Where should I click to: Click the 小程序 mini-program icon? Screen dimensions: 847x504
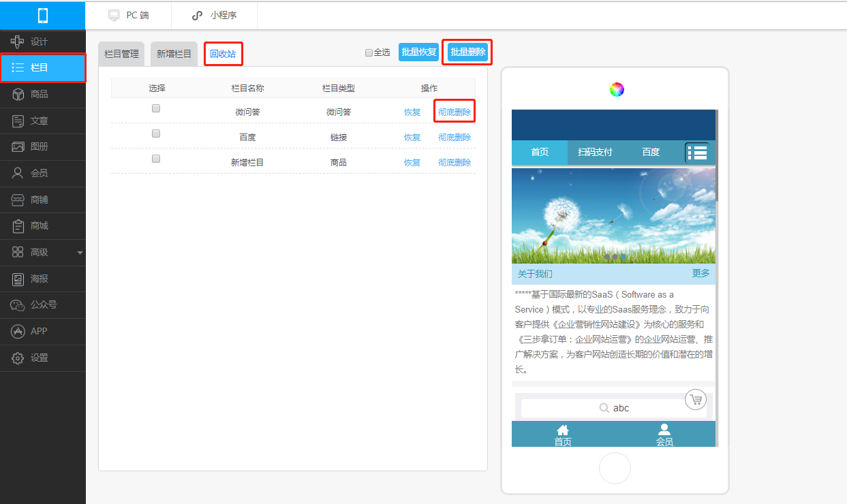[198, 15]
